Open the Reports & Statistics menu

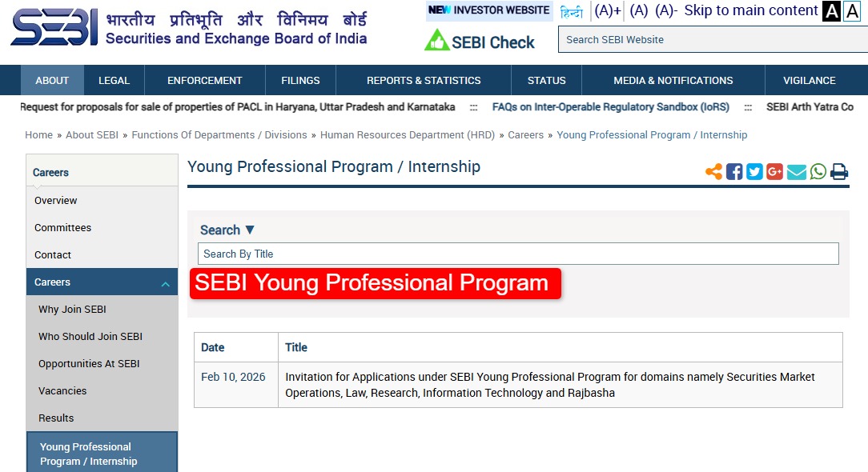(x=424, y=81)
